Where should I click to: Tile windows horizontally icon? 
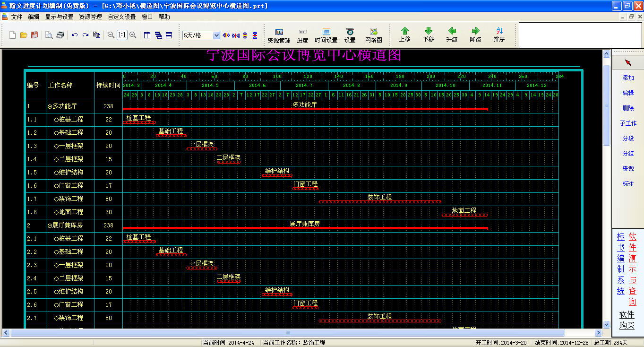coord(169,35)
